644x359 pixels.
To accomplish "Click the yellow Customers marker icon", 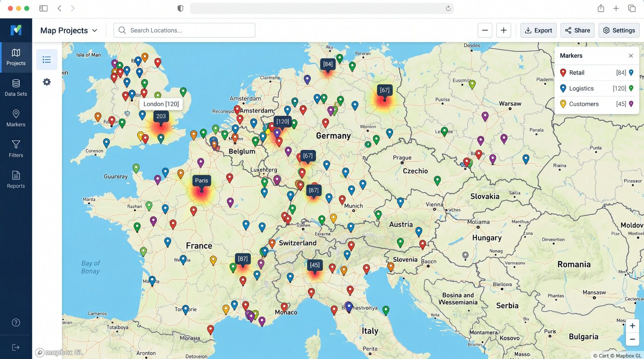I will click(x=563, y=104).
